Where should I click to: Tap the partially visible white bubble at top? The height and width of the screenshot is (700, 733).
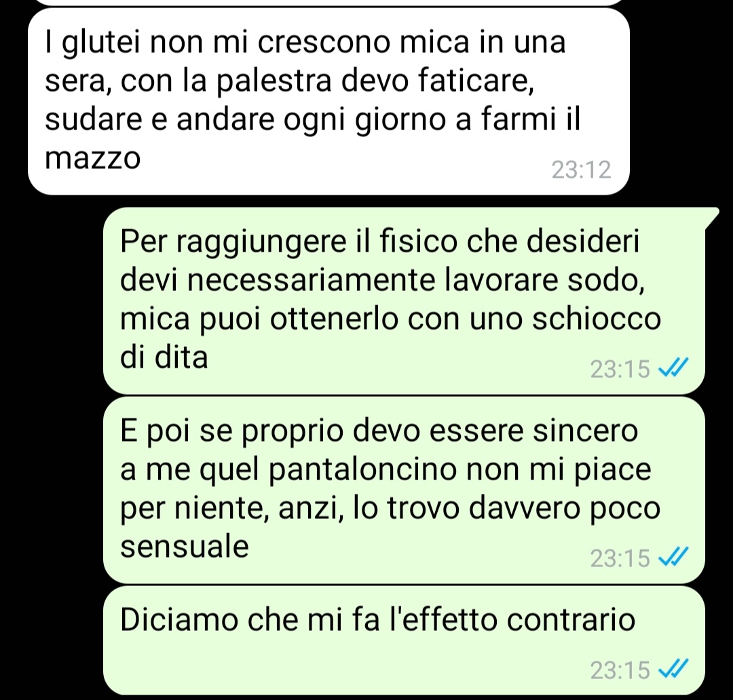pyautogui.click(x=328, y=2)
